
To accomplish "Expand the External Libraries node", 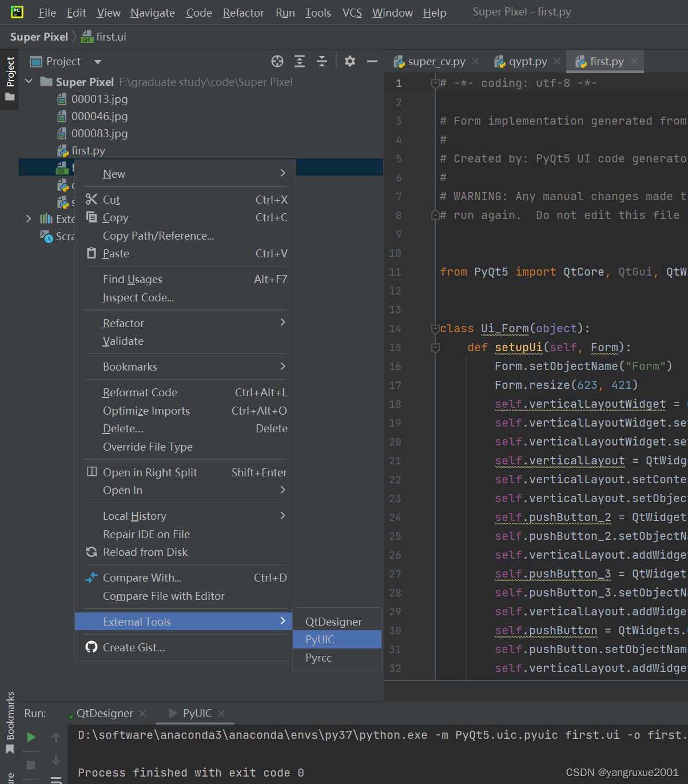I will pos(29,218).
